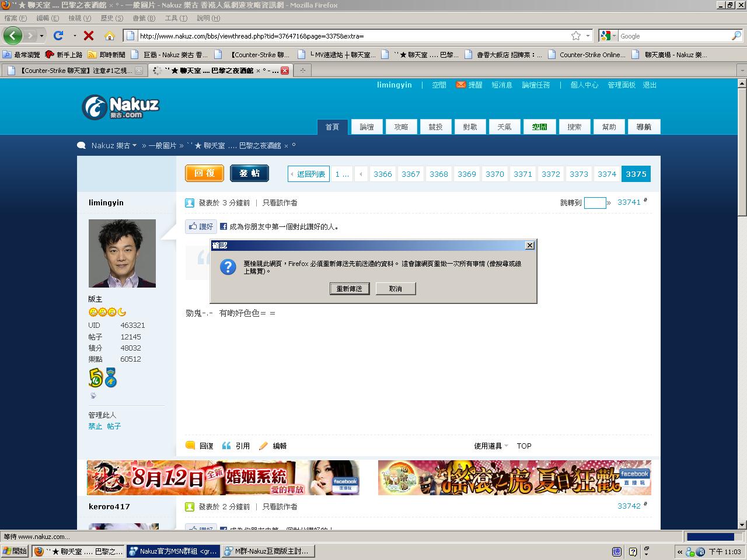Open the 8月12日 婚姻系統 banner

tap(223, 478)
